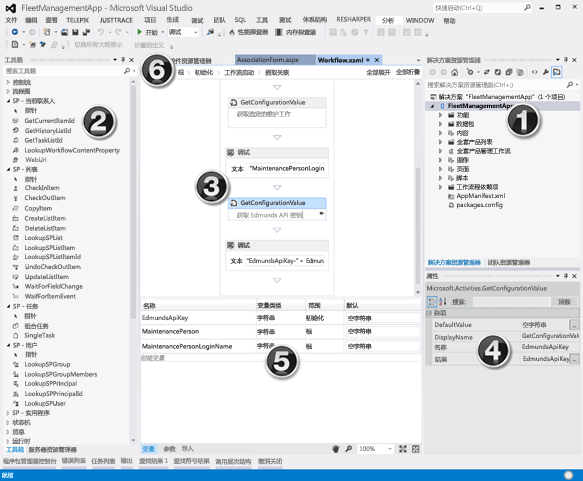Click the 初始化 breadcrumb link
Screen dimensions: 583x481
pyautogui.click(x=204, y=72)
